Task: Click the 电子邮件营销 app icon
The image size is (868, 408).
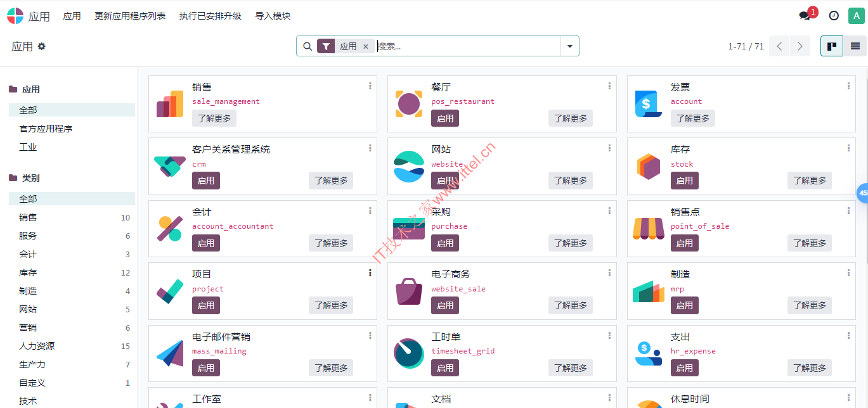Action: pos(170,354)
